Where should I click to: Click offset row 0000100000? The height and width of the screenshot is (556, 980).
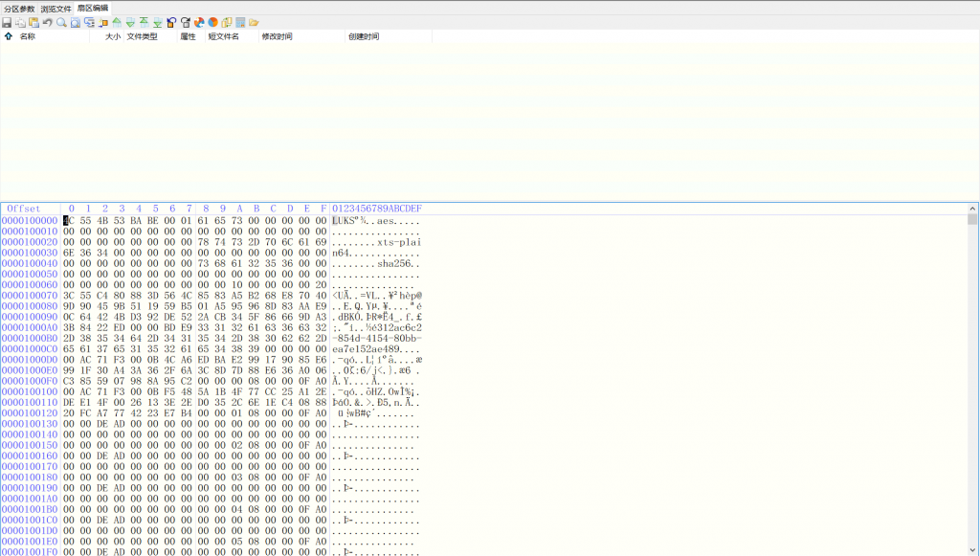click(30, 220)
